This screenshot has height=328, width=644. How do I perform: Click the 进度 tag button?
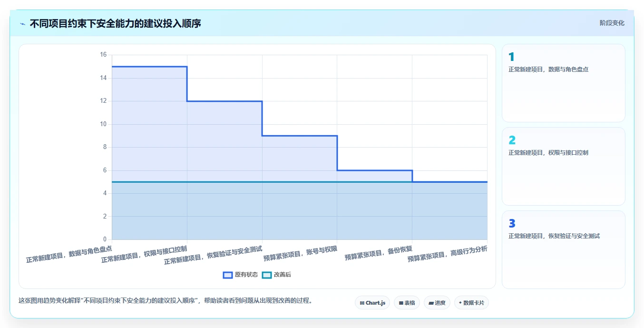[x=437, y=303]
